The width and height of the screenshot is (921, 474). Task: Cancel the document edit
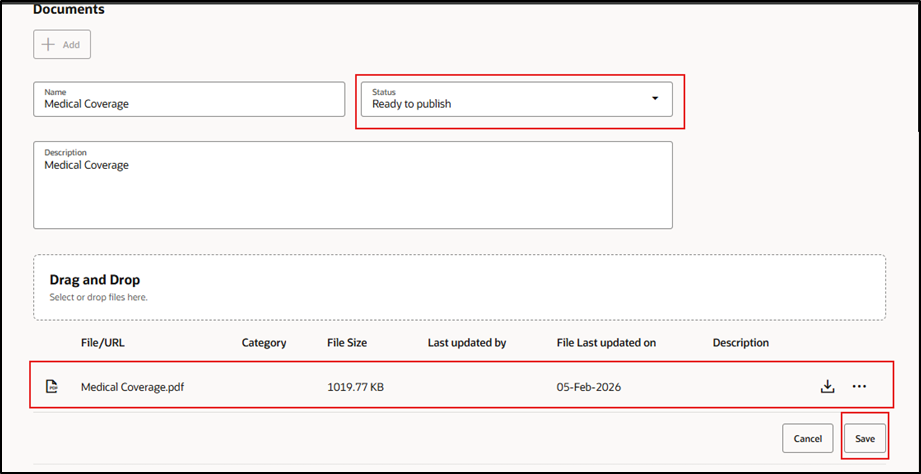click(x=808, y=439)
